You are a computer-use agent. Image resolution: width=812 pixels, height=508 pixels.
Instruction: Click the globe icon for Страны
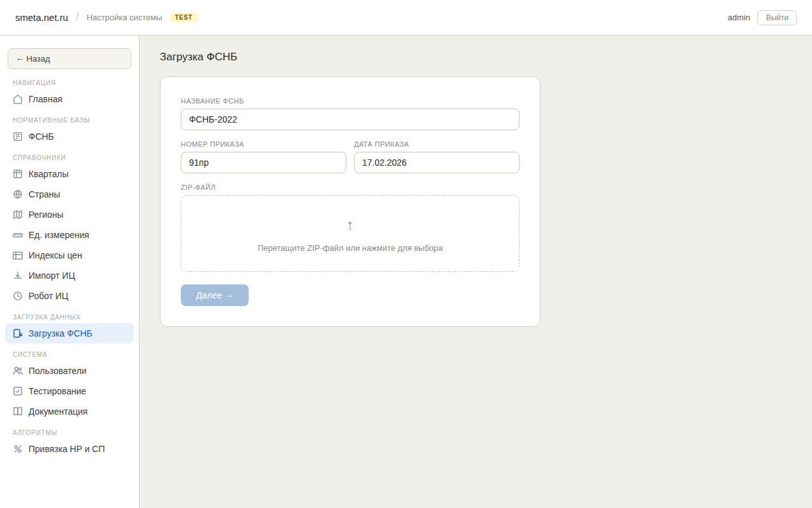[x=18, y=194]
